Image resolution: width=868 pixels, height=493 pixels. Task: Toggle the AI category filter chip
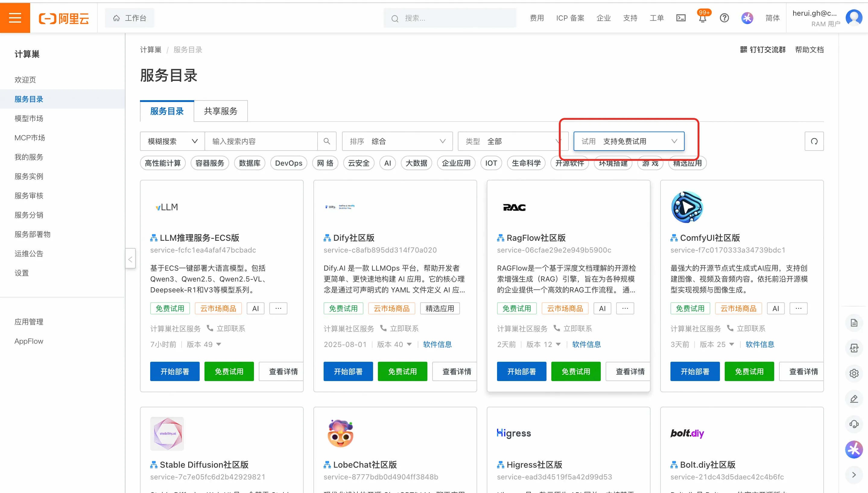[x=388, y=163]
